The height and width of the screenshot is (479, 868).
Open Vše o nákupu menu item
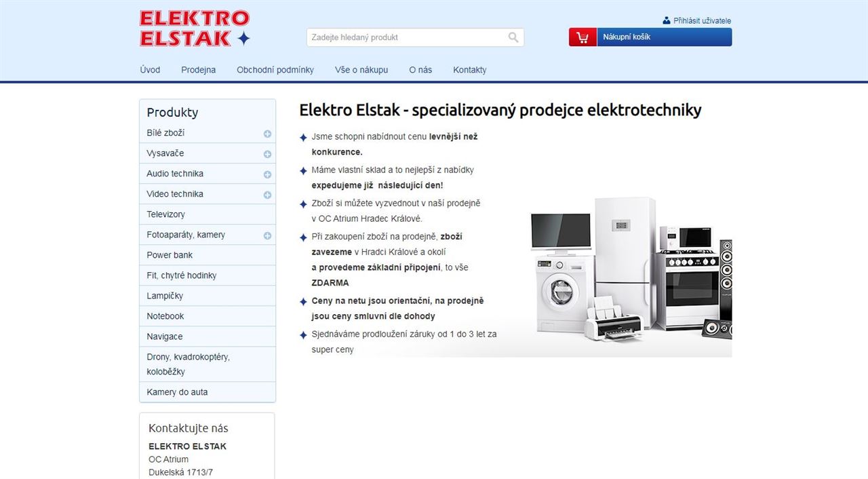pyautogui.click(x=361, y=70)
